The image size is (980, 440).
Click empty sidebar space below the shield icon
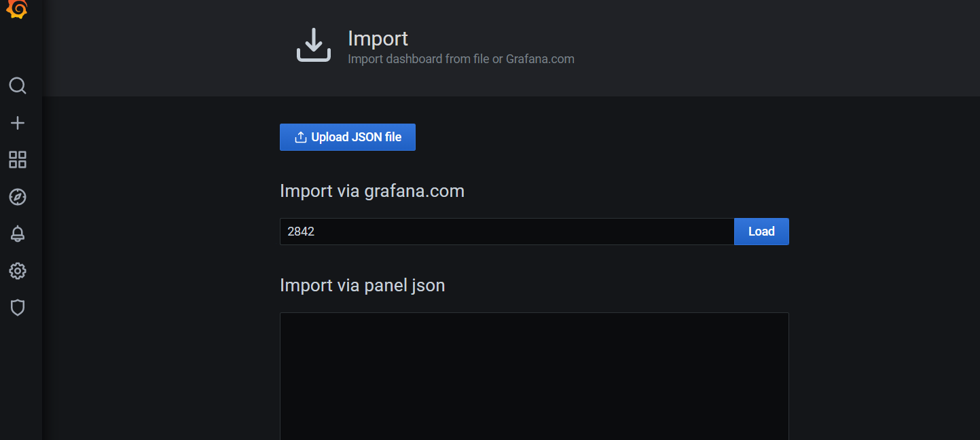click(x=20, y=380)
